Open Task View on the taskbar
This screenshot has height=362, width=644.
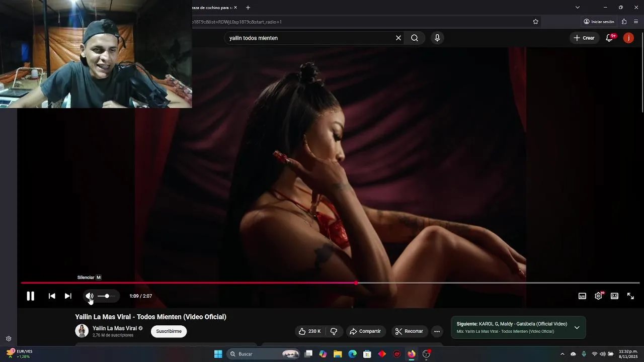point(308,354)
